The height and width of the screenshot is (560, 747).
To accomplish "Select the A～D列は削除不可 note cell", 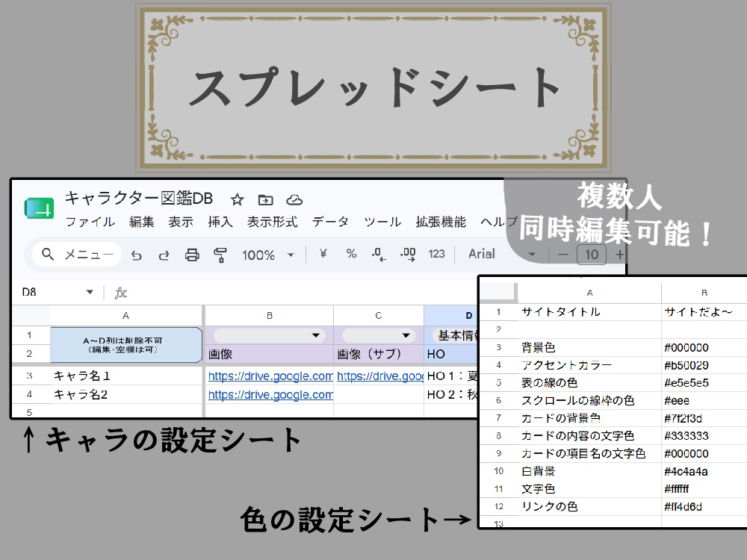I will pyautogui.click(x=126, y=345).
